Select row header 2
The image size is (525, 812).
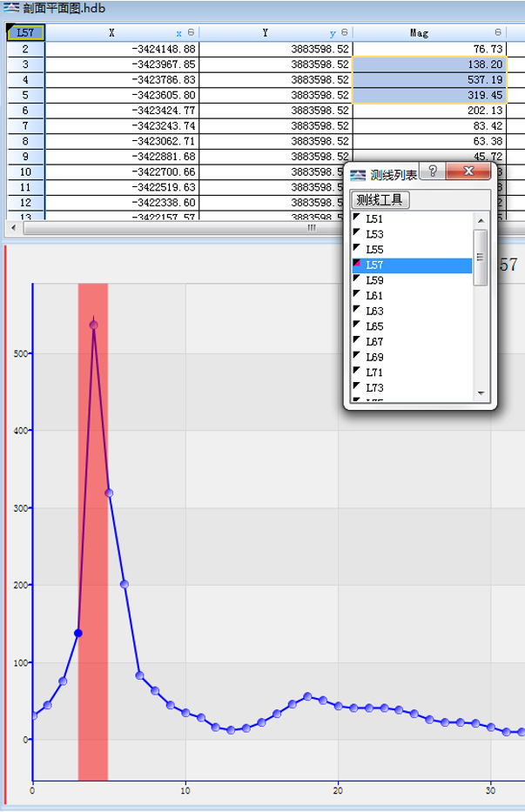(x=25, y=50)
